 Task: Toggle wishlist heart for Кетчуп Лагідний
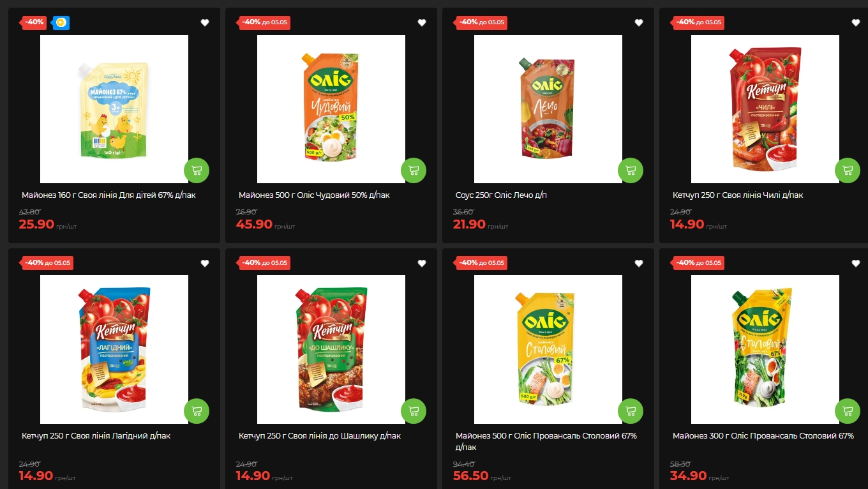click(205, 264)
